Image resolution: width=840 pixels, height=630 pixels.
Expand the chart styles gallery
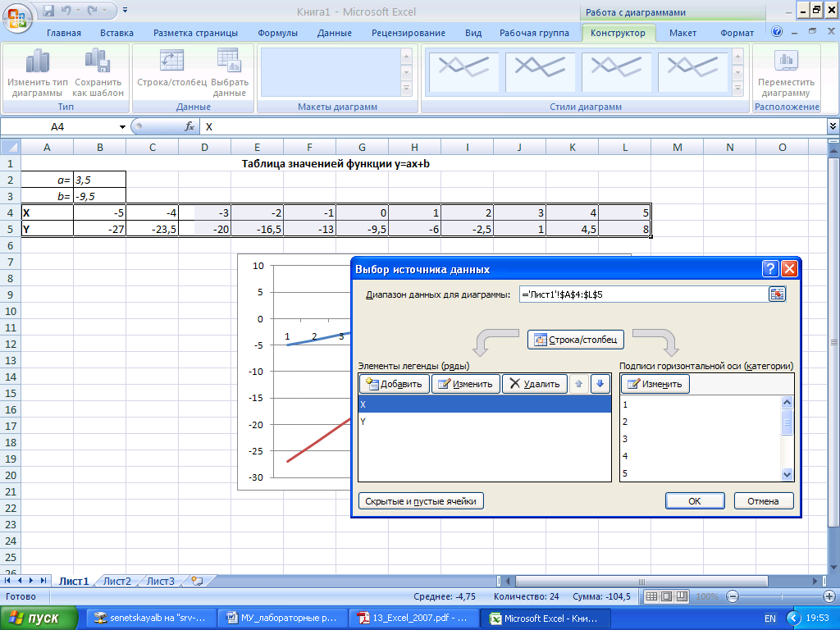tap(737, 89)
